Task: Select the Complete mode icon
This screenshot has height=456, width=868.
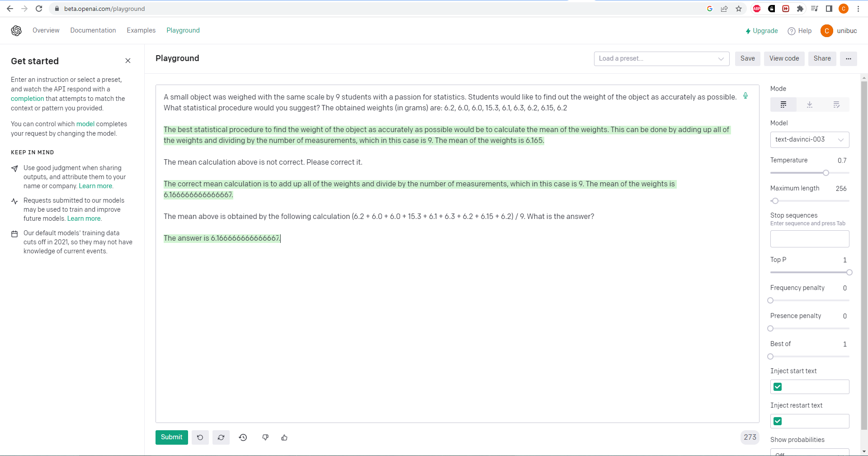Action: 783,104
